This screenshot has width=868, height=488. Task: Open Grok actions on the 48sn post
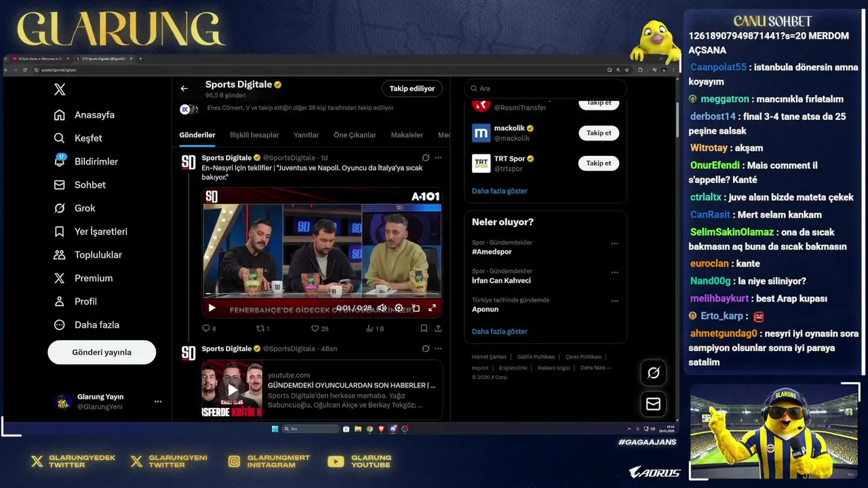pos(425,348)
